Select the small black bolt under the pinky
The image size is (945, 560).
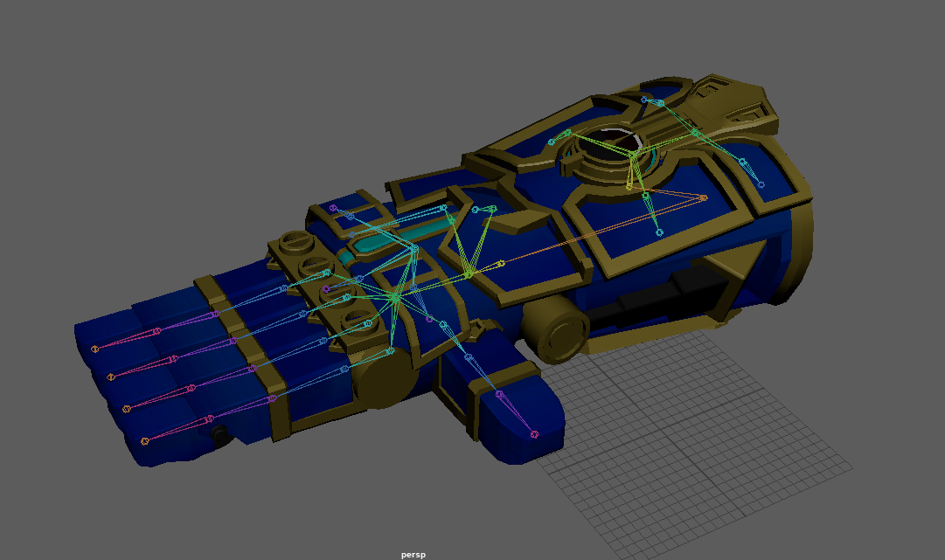(219, 433)
